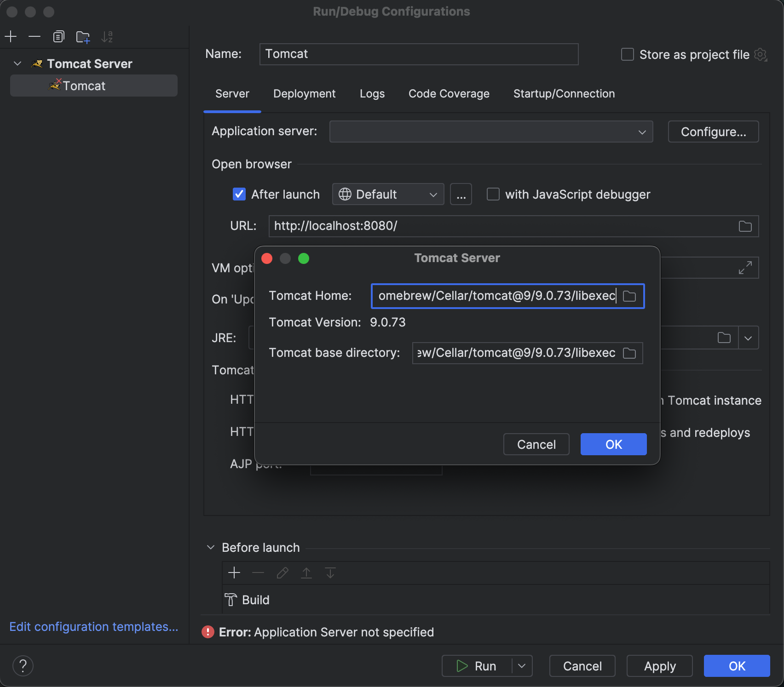Screen dimensions: 784x687
Task: Add new configuration with plus icon
Action: tap(11, 36)
